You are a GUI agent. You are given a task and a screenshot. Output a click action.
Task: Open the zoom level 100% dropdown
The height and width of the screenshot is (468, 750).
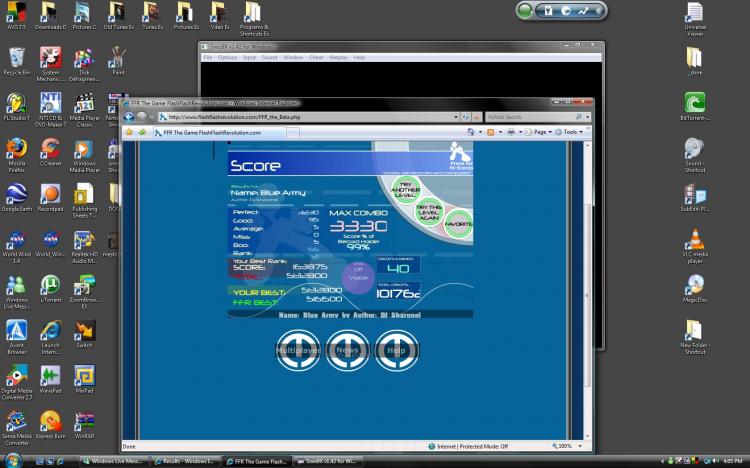pos(566,446)
